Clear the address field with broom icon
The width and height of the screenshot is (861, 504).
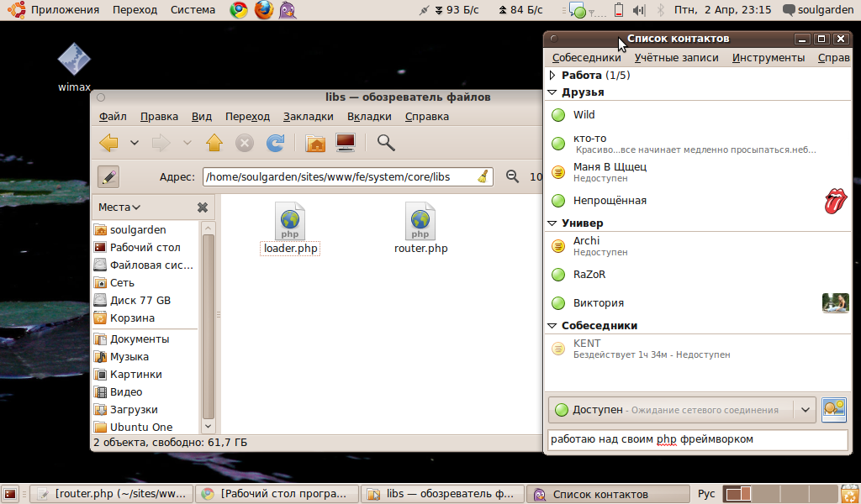tap(483, 176)
